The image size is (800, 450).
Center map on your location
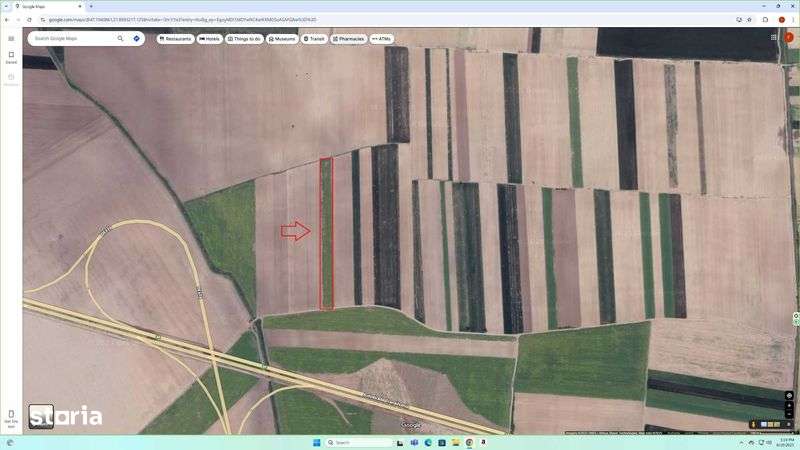pos(789,395)
